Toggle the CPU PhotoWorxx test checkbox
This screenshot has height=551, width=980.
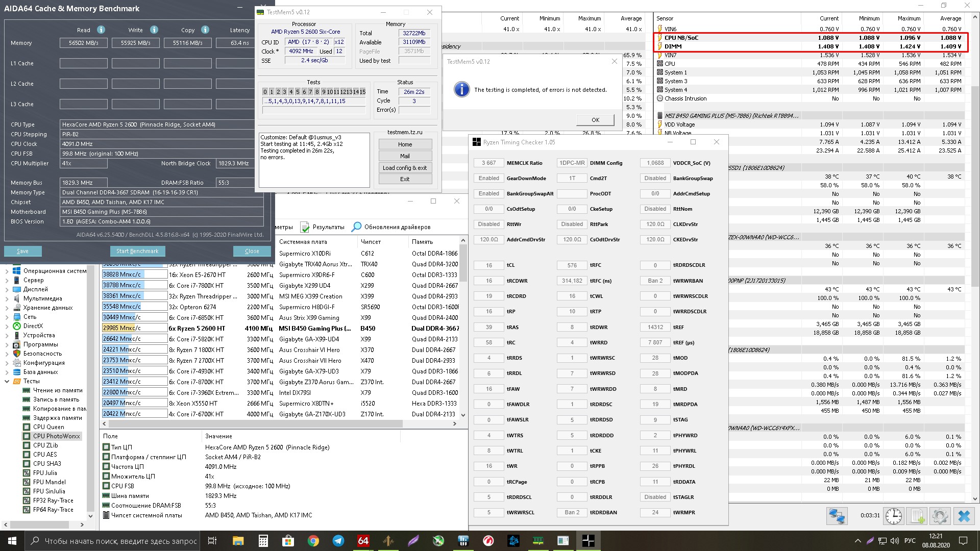click(x=27, y=436)
